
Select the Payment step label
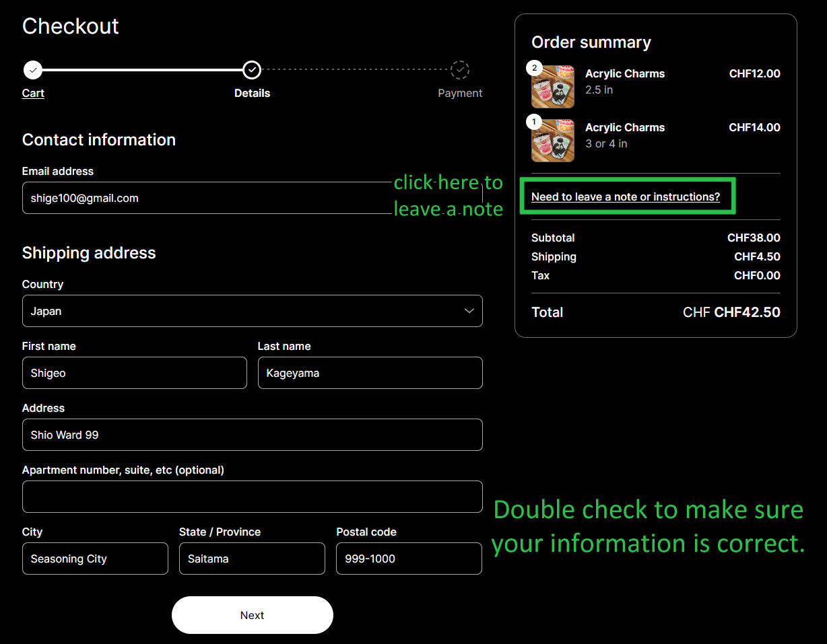[x=460, y=93]
